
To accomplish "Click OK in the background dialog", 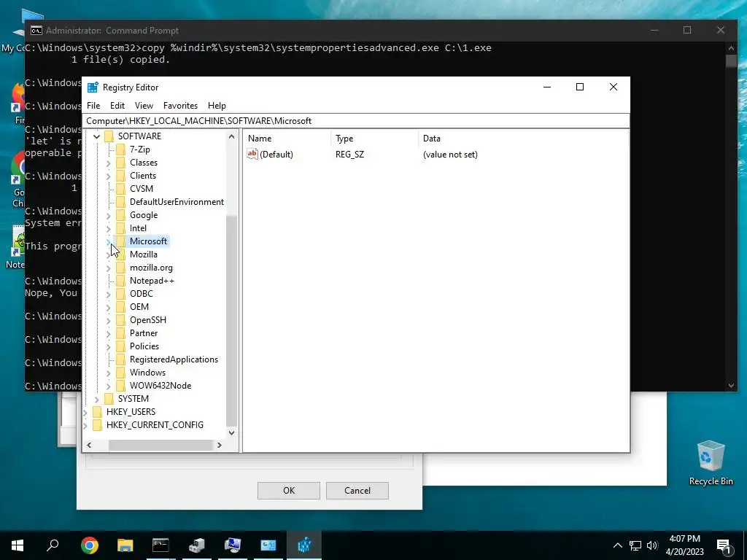I will click(289, 491).
